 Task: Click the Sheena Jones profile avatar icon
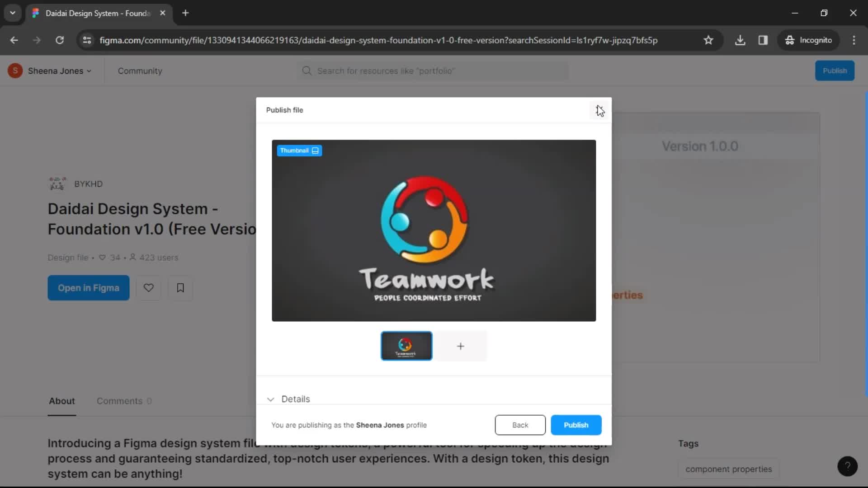point(15,71)
